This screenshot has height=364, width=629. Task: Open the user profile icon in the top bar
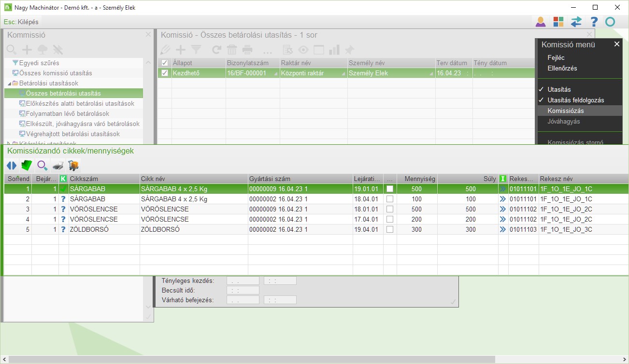tap(540, 22)
